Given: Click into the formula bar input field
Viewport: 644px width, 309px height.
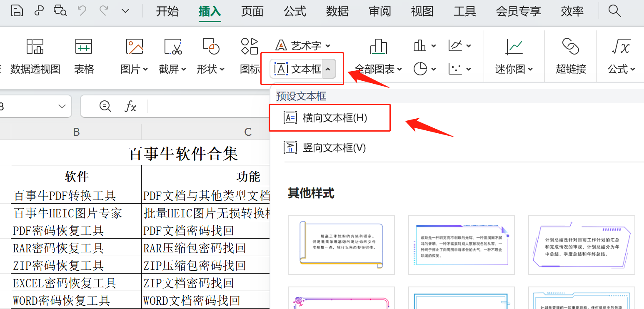Looking at the screenshot, I should point(208,107).
